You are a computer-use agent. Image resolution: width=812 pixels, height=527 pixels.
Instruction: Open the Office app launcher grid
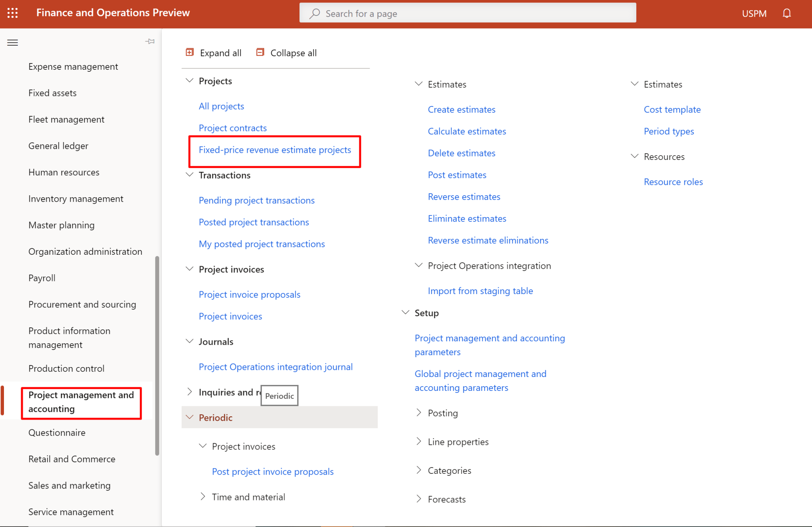click(x=12, y=13)
